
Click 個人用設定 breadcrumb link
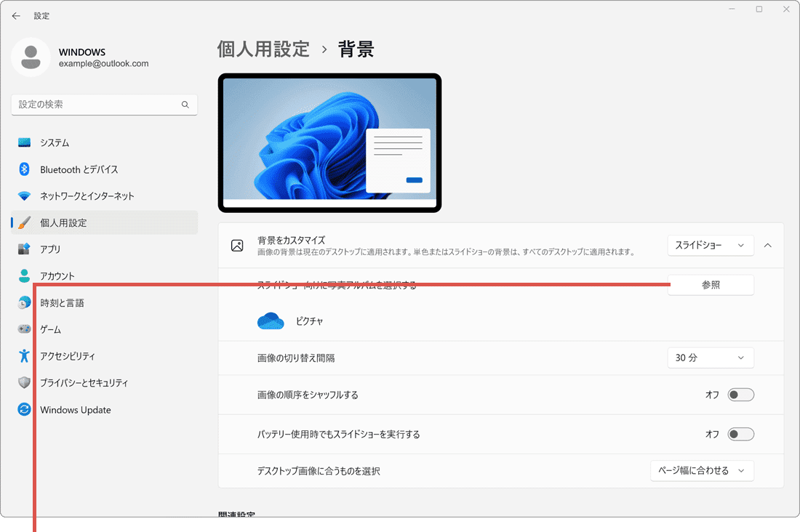(263, 49)
